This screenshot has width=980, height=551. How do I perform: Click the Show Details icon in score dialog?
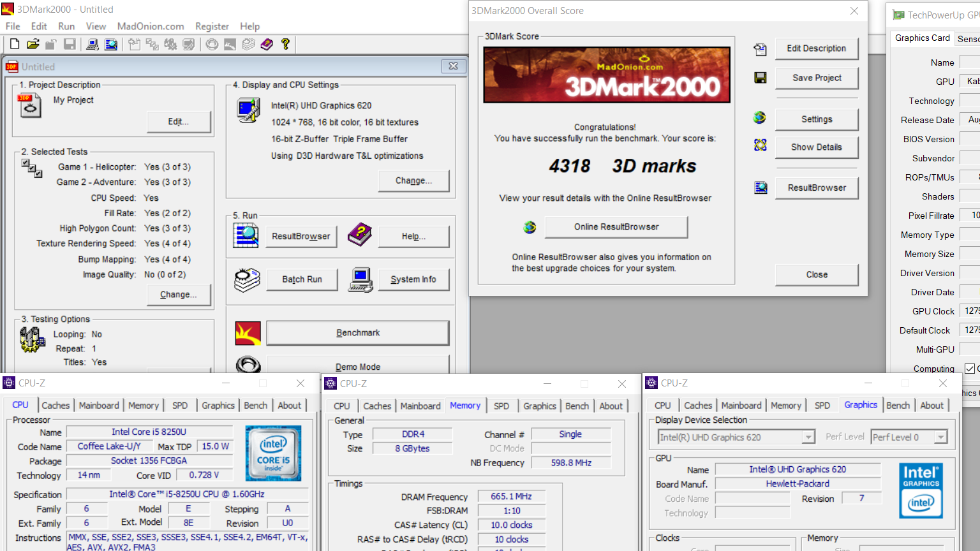[760, 145]
